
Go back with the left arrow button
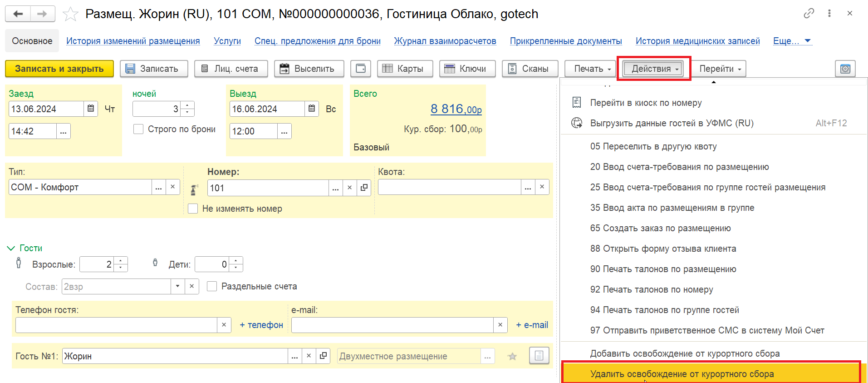(x=18, y=14)
